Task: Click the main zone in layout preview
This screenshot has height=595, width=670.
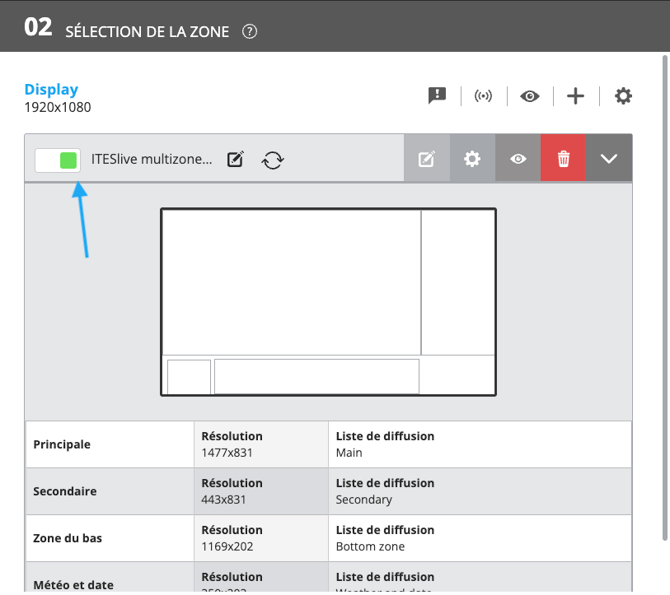Action: click(291, 283)
